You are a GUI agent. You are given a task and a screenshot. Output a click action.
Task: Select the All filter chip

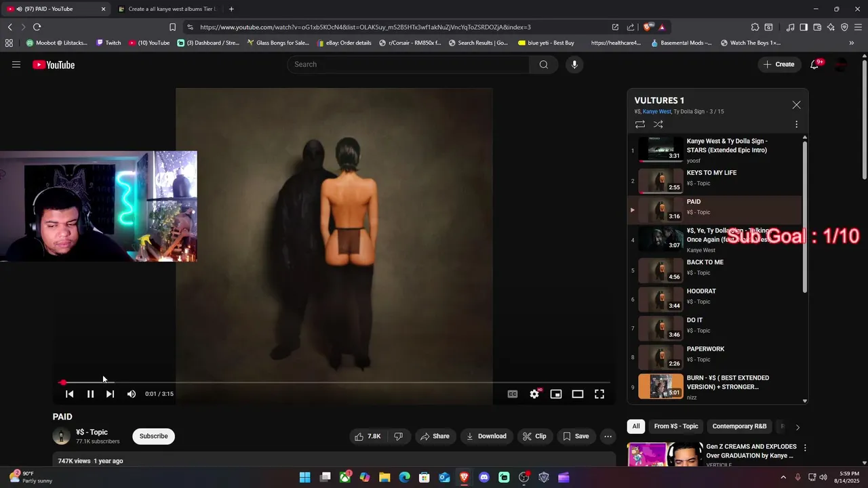(x=636, y=426)
